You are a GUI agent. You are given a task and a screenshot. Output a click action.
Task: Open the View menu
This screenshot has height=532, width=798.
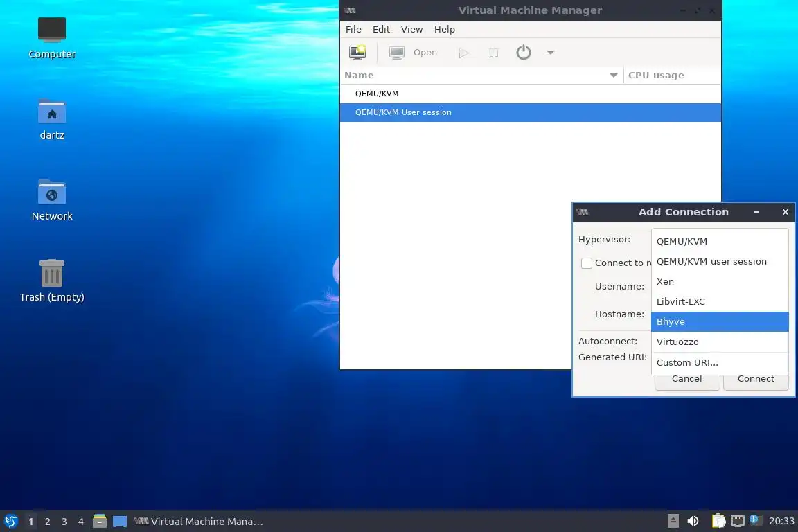(x=411, y=30)
